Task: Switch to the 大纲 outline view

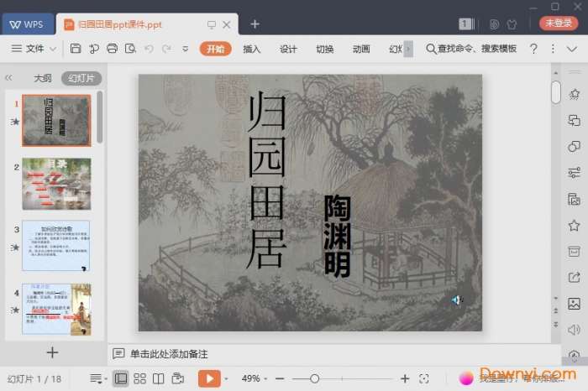Action: [x=43, y=78]
